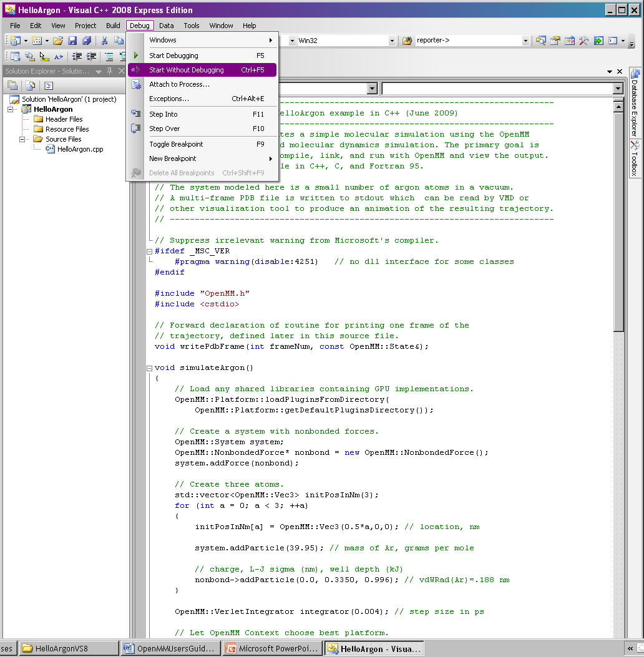
Task: Open New Breakpoint submenu
Action: tap(202, 159)
